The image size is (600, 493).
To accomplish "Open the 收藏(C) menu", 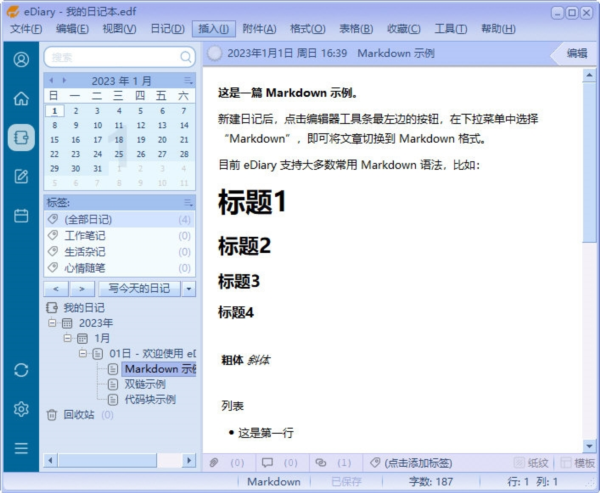I will tap(404, 29).
